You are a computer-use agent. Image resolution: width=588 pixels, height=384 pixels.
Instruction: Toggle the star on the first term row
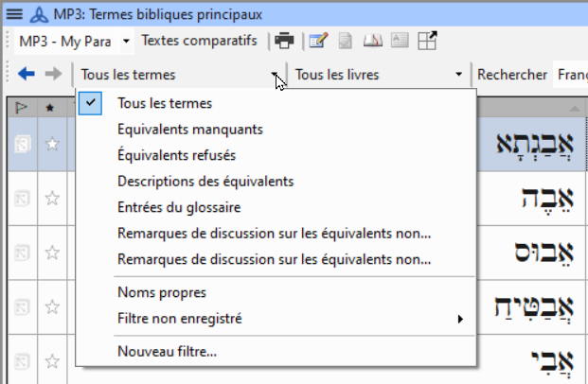click(x=52, y=144)
